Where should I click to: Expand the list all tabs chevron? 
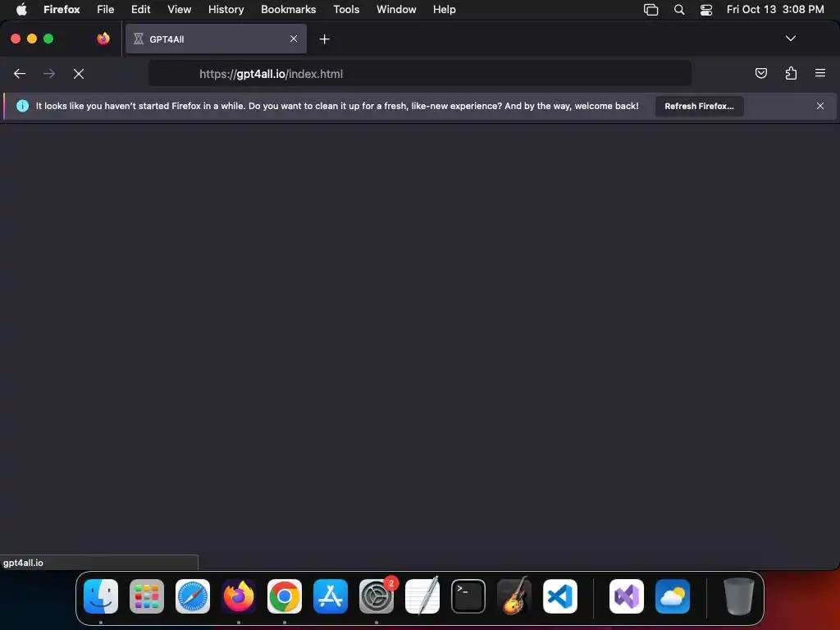[x=791, y=39]
